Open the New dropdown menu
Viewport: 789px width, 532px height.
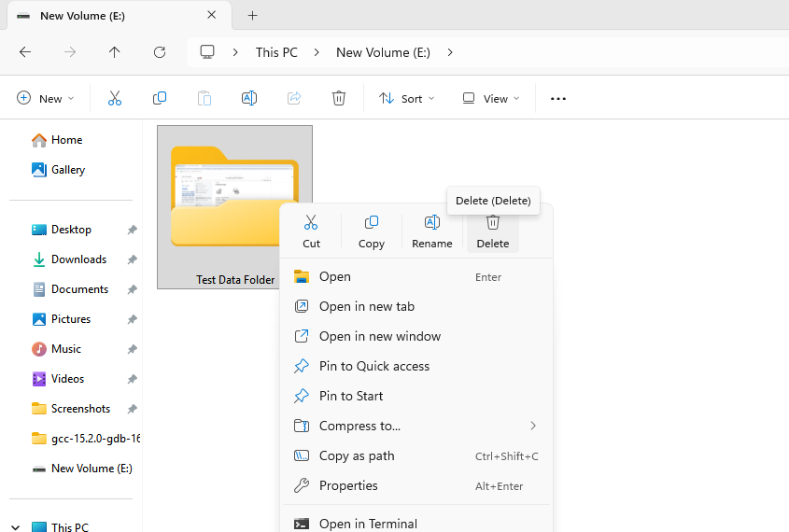point(46,98)
